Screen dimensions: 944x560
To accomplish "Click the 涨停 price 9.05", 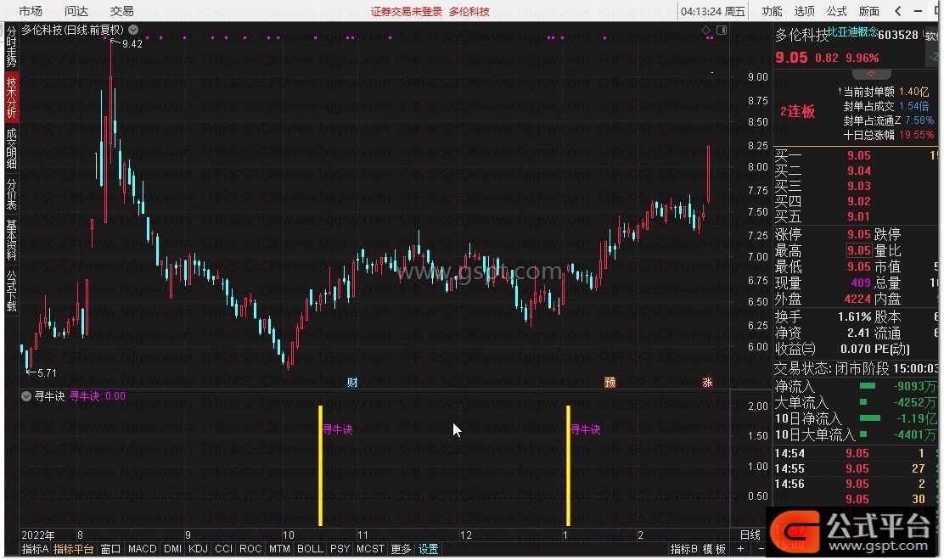I will [859, 234].
